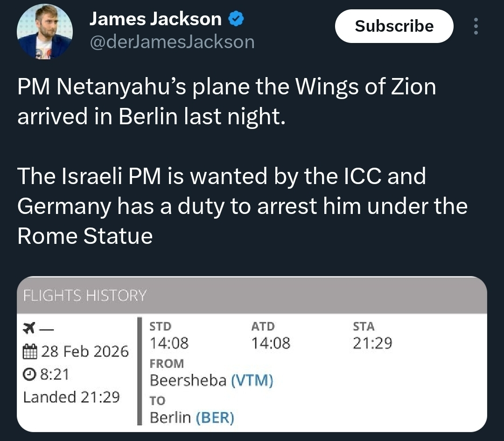This screenshot has height=441, width=504.
Task: Open the @derJamesJackson handle link
Action: tap(172, 42)
